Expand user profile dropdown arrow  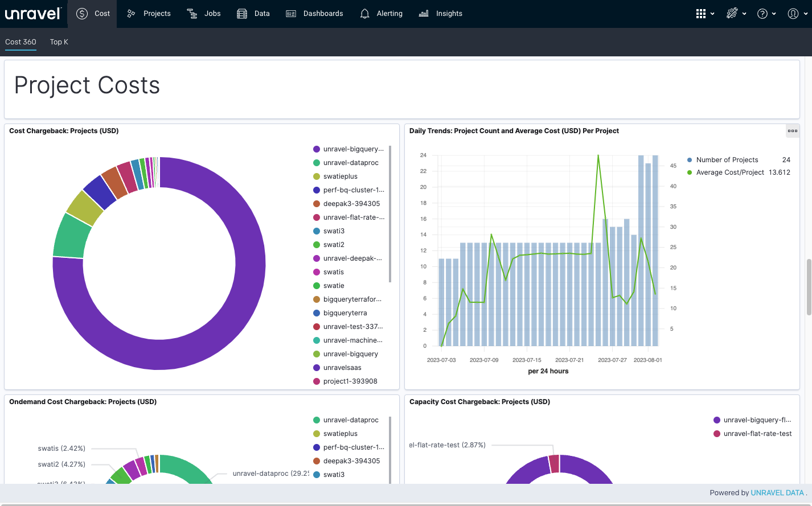coord(805,14)
